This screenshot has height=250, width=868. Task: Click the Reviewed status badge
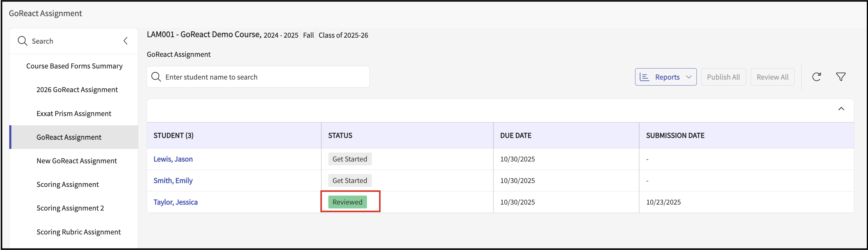pos(347,202)
